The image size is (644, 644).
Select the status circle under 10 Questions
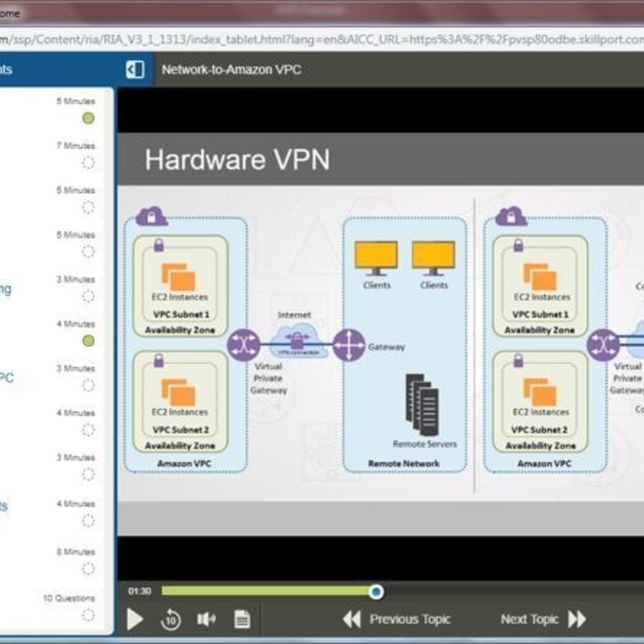click(x=89, y=615)
